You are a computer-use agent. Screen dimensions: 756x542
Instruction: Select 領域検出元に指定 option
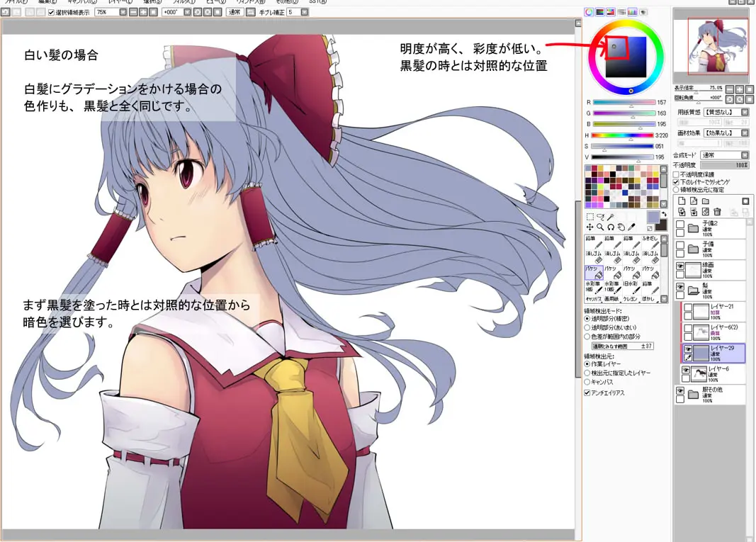[x=677, y=189]
